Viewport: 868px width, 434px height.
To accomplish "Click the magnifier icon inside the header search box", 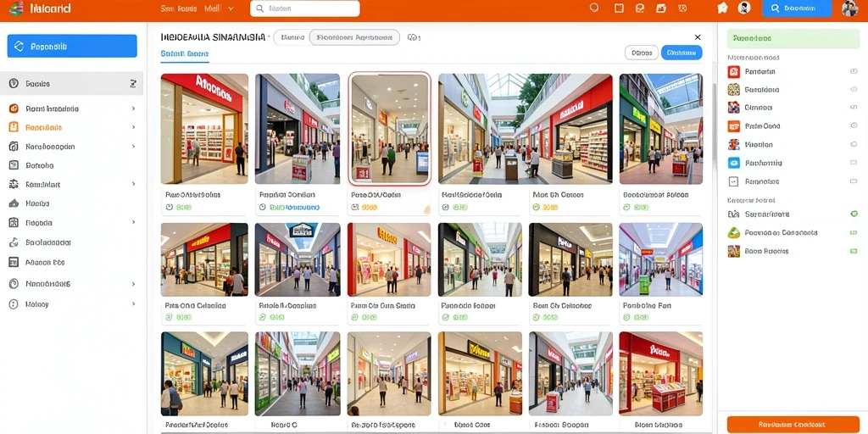I will pos(259,8).
